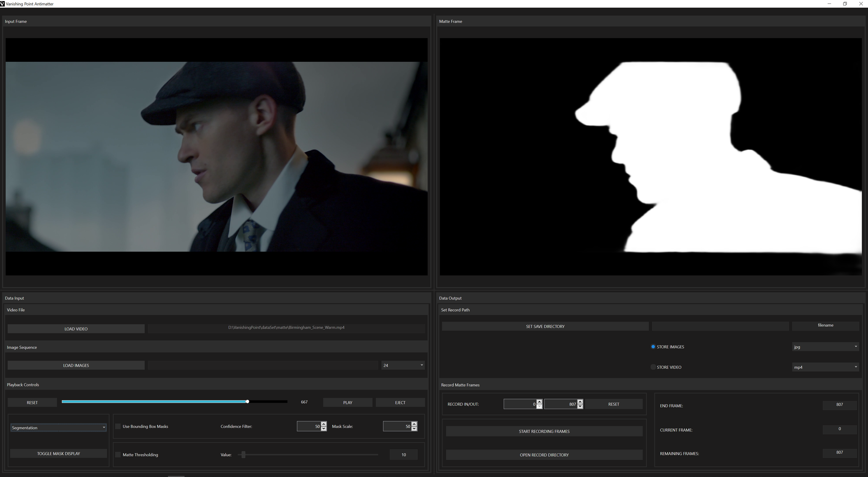
Task: Increase record out frame 807 up arrow
Action: [x=580, y=402]
